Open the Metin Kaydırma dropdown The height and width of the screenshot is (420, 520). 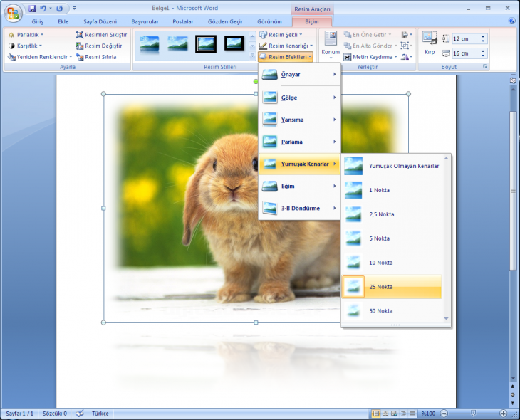pyautogui.click(x=370, y=57)
